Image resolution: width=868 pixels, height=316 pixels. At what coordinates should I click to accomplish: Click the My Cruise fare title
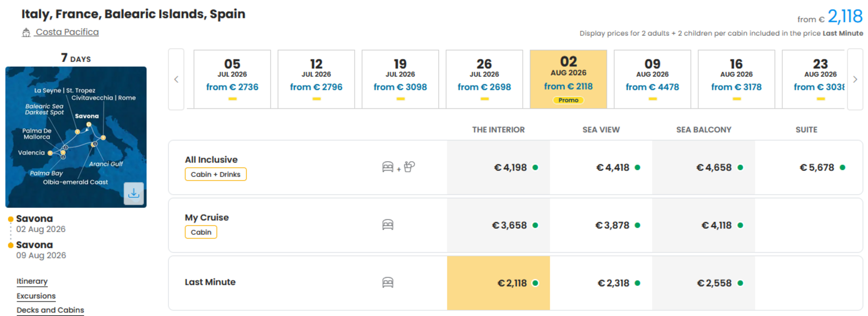click(207, 217)
